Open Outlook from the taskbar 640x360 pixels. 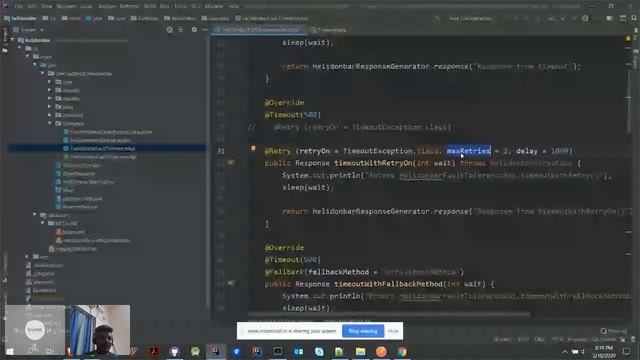pos(299,351)
